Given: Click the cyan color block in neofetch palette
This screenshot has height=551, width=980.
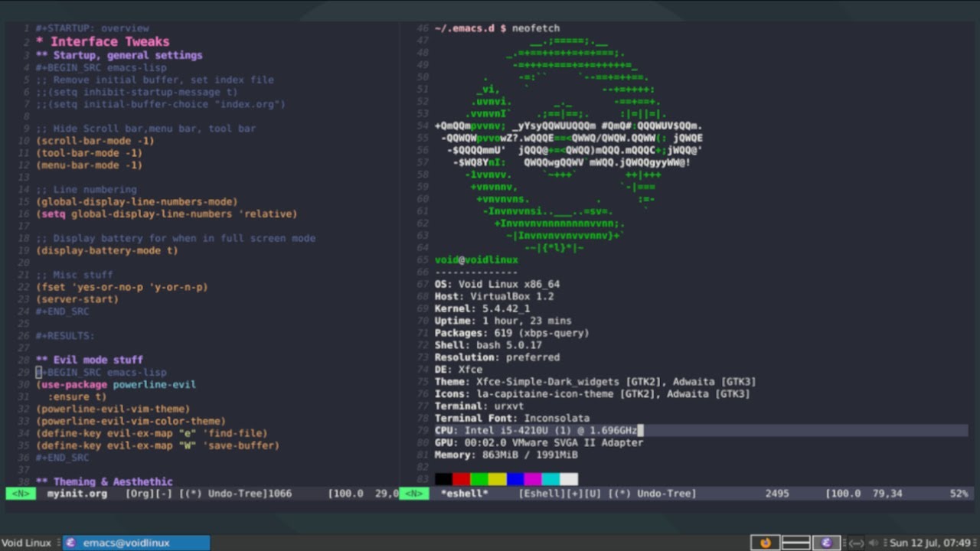Looking at the screenshot, I should 550,479.
